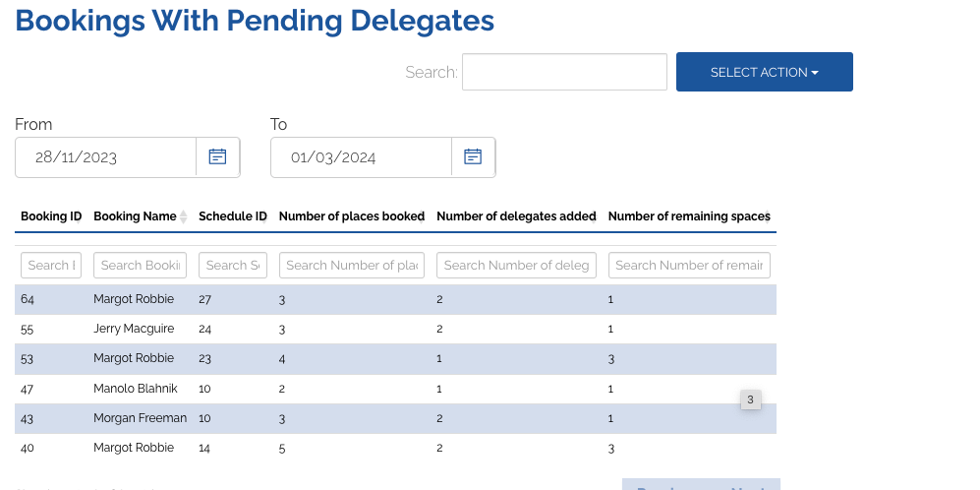Open the To date calendar picker icon
Image resolution: width=980 pixels, height=490 pixels.
[473, 157]
